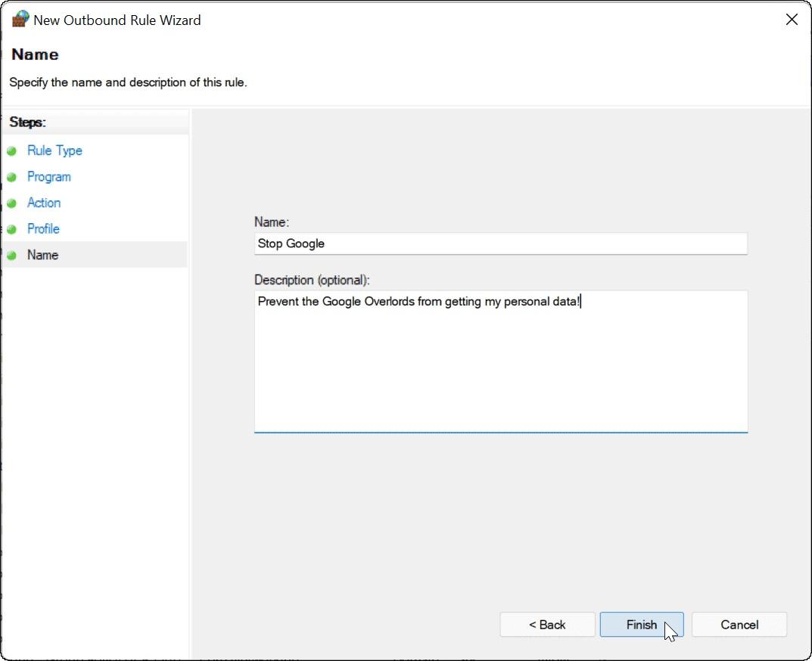Go to the Rule Type step

point(54,151)
